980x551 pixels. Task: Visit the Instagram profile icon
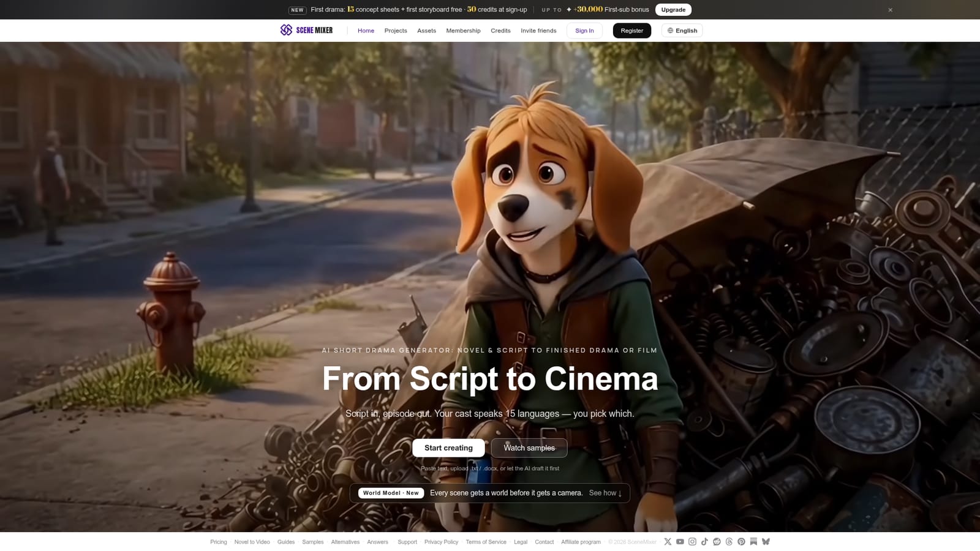[692, 542]
